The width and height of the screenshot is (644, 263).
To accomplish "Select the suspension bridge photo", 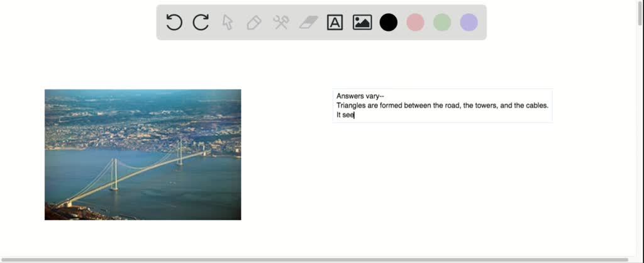I will click(143, 154).
